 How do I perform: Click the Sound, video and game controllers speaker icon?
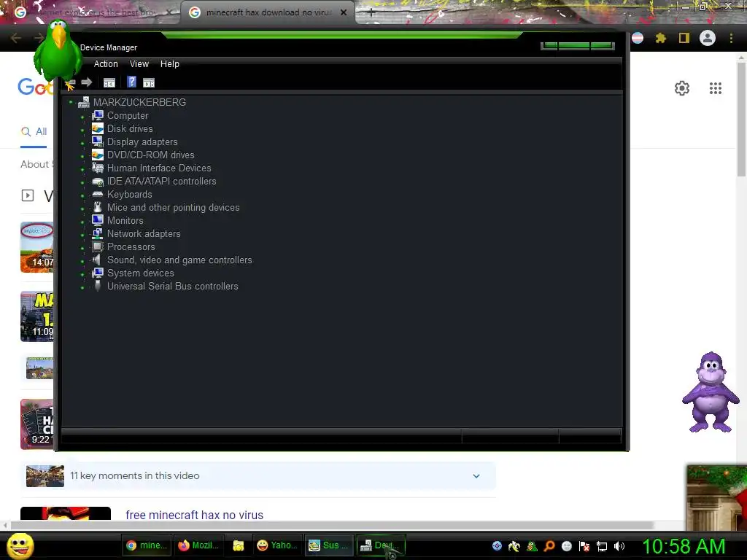pos(97,260)
